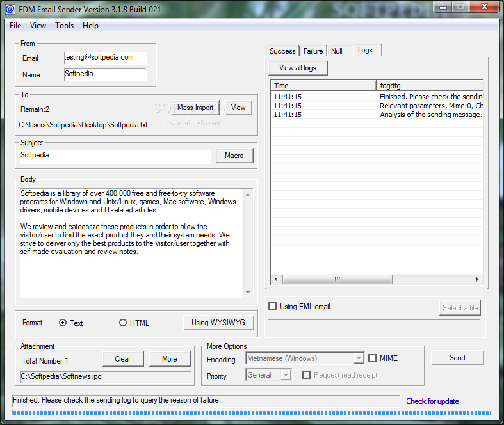The image size is (504, 425).
Task: Click the disabled Select a file button
Action: coord(460,308)
